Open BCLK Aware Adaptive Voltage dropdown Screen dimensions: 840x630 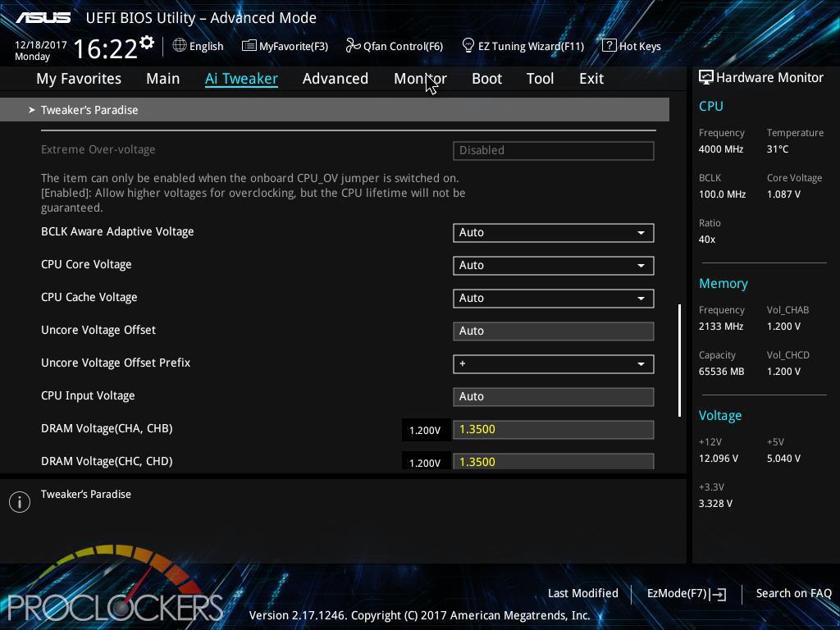[x=554, y=232]
